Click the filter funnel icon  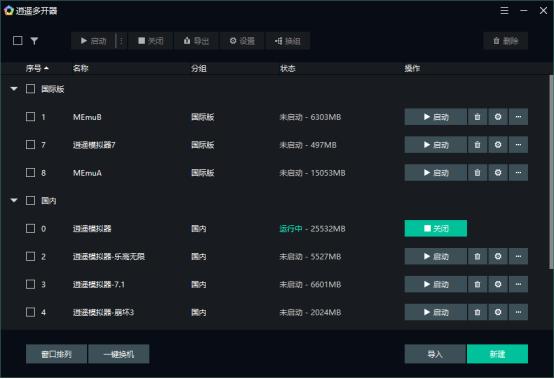point(34,41)
